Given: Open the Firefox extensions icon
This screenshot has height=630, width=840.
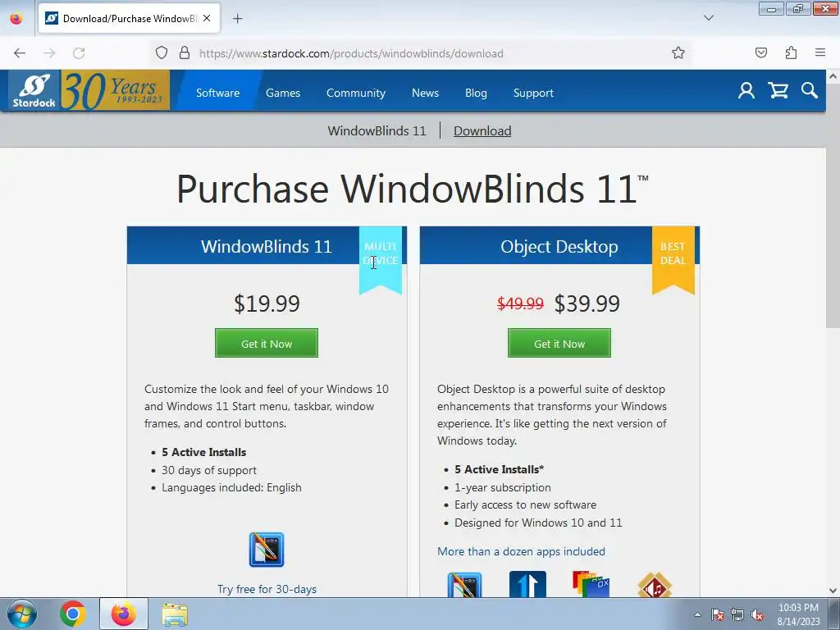Looking at the screenshot, I should coord(792,53).
